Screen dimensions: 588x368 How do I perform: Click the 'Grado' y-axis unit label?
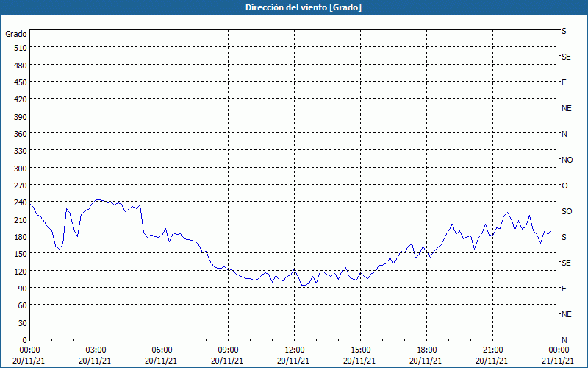16,34
